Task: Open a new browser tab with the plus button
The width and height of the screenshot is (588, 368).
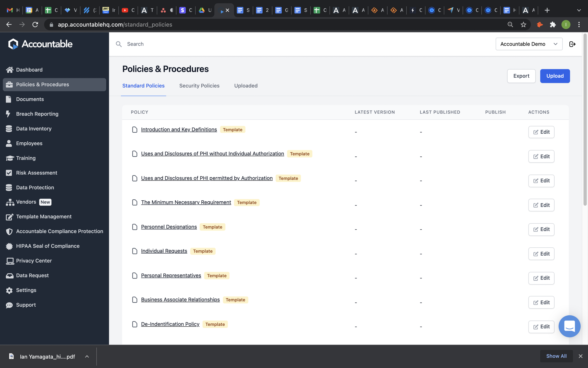Action: pyautogui.click(x=547, y=10)
